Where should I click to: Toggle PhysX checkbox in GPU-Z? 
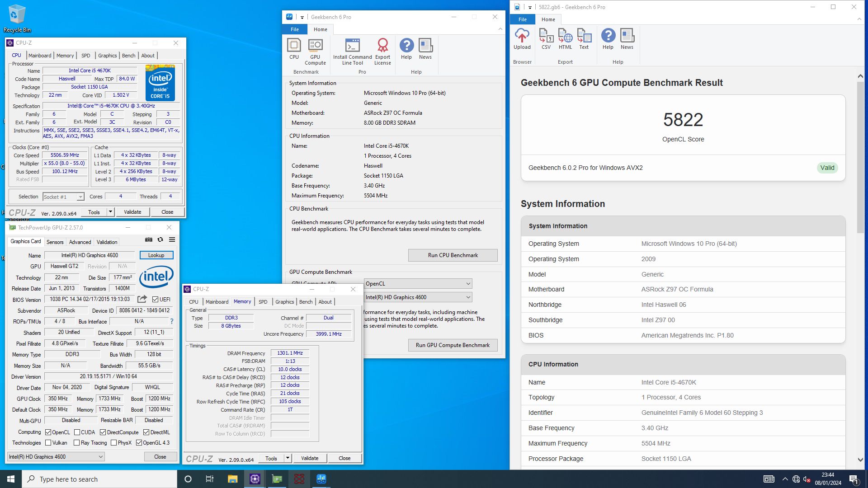point(113,443)
